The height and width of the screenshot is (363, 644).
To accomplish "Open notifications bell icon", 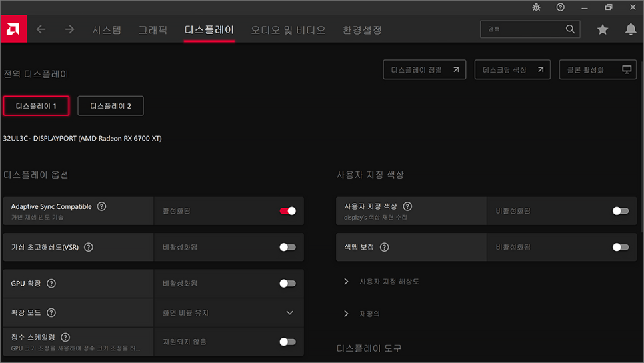I will click(x=631, y=29).
